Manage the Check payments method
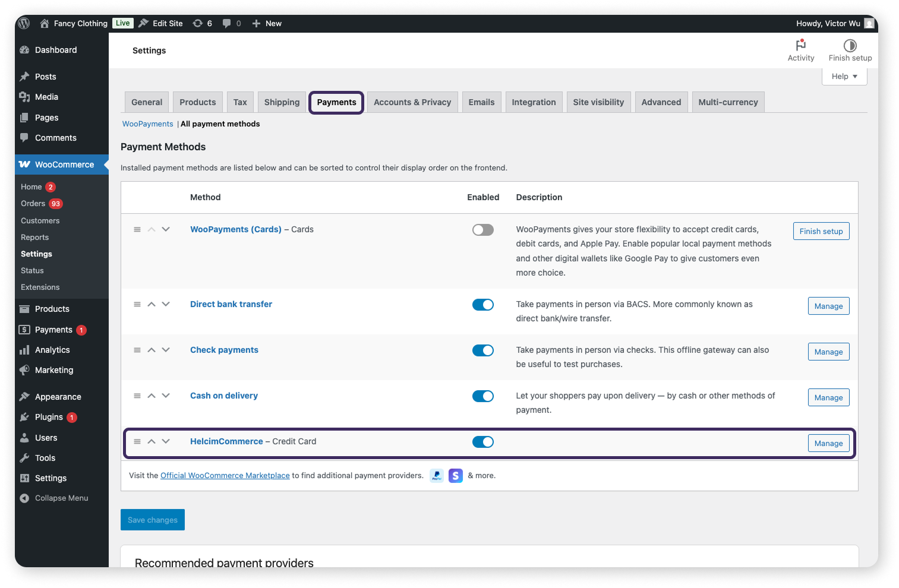The width and height of the screenshot is (899, 588). (x=828, y=352)
